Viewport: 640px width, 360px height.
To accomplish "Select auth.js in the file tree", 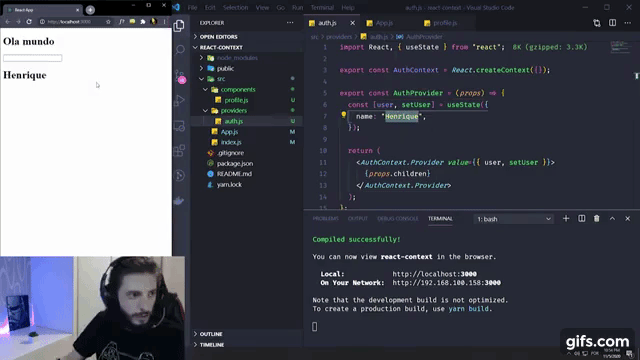I will (x=247, y=121).
